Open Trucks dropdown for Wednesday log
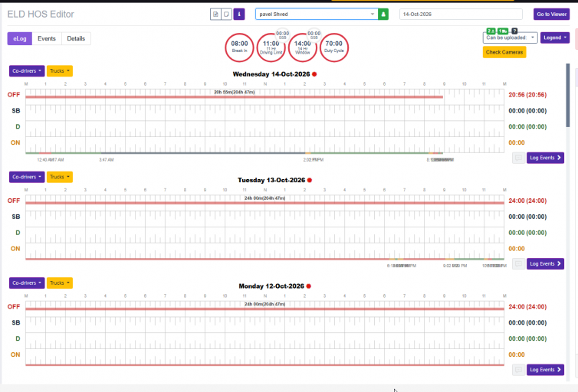 tap(59, 71)
